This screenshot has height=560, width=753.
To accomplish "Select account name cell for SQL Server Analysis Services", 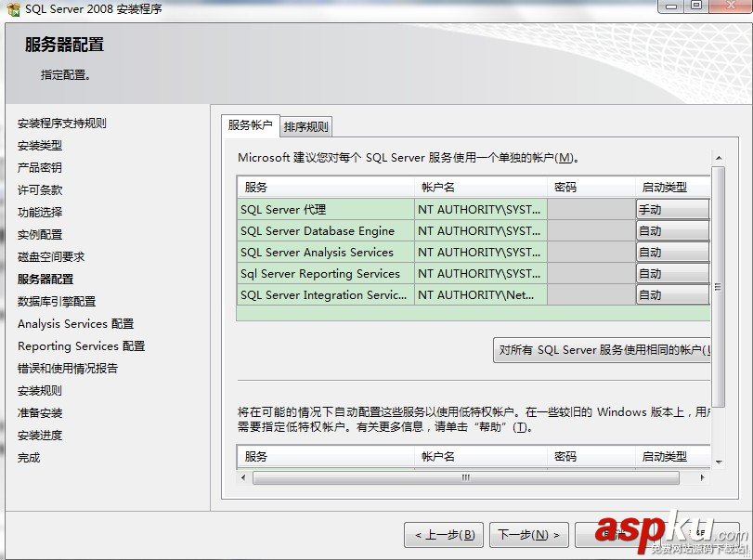I will click(481, 253).
